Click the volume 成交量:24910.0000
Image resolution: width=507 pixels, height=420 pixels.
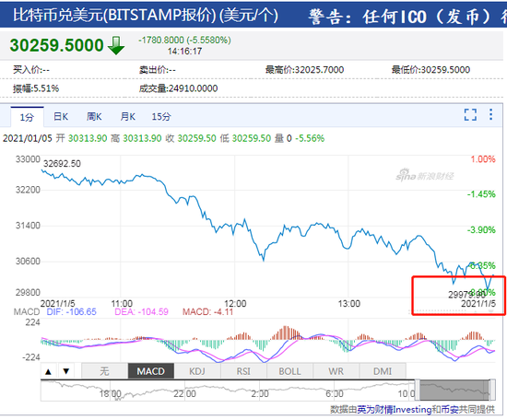tap(178, 88)
